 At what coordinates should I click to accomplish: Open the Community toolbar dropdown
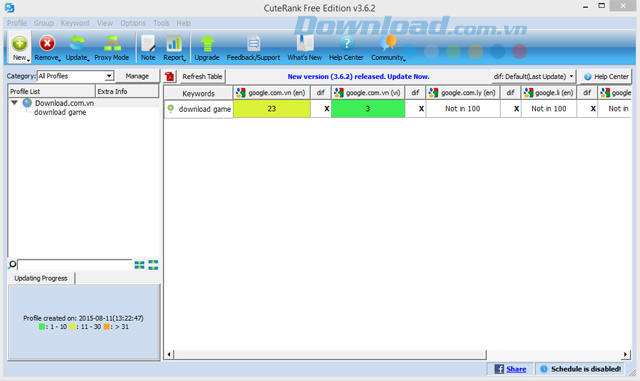coord(388,48)
